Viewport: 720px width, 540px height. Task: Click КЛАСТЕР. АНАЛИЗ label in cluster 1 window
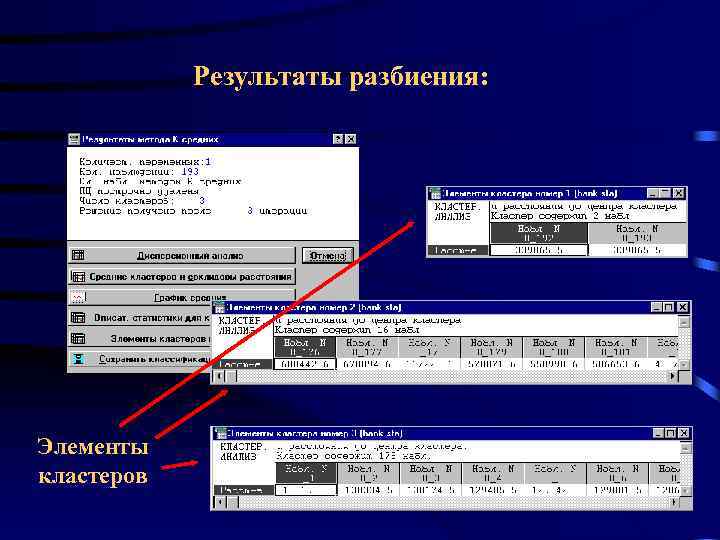pos(456,212)
